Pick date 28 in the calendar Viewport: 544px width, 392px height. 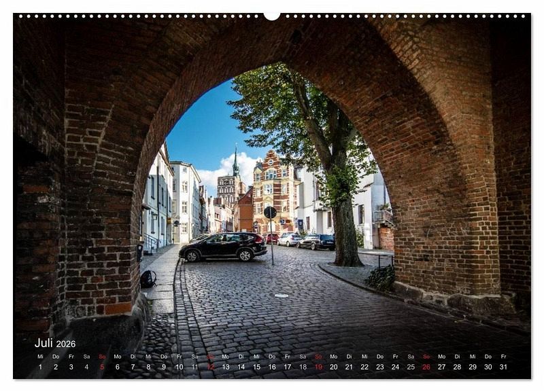coord(457,367)
